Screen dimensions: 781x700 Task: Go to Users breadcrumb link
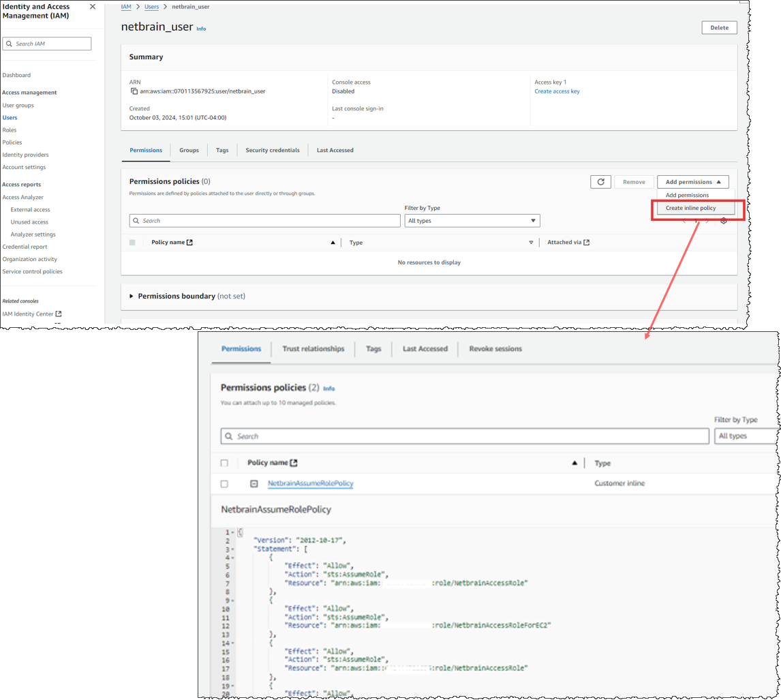[x=151, y=7]
